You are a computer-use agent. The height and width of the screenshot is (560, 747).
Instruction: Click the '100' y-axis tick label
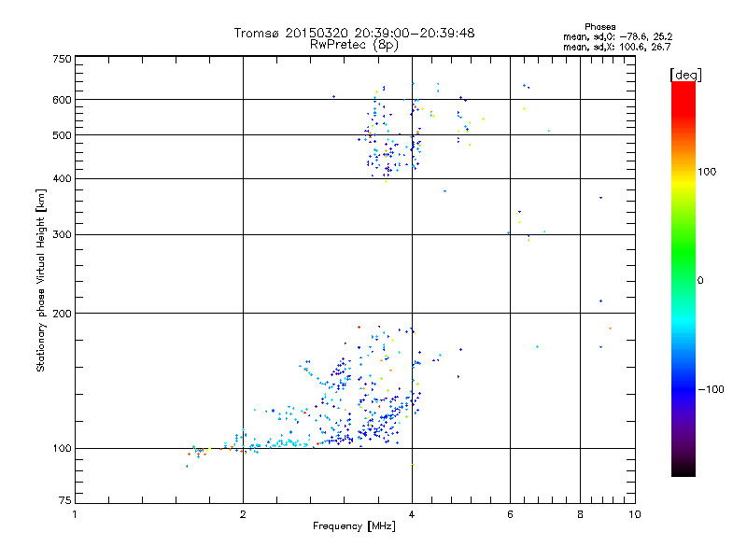click(62, 449)
